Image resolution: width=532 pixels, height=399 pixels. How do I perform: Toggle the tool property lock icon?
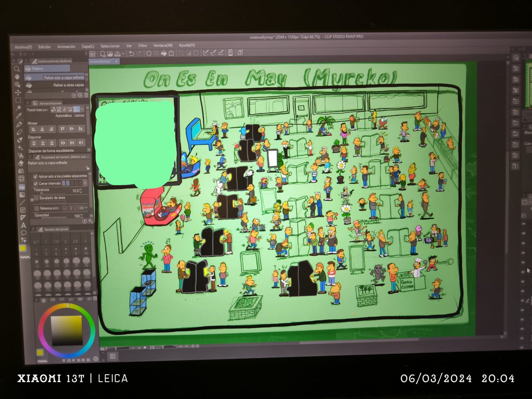(x=87, y=168)
